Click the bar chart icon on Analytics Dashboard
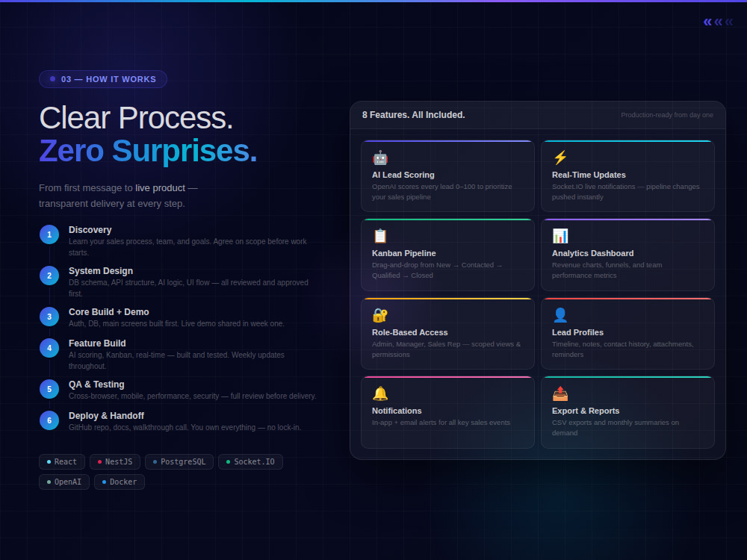 pyautogui.click(x=560, y=236)
